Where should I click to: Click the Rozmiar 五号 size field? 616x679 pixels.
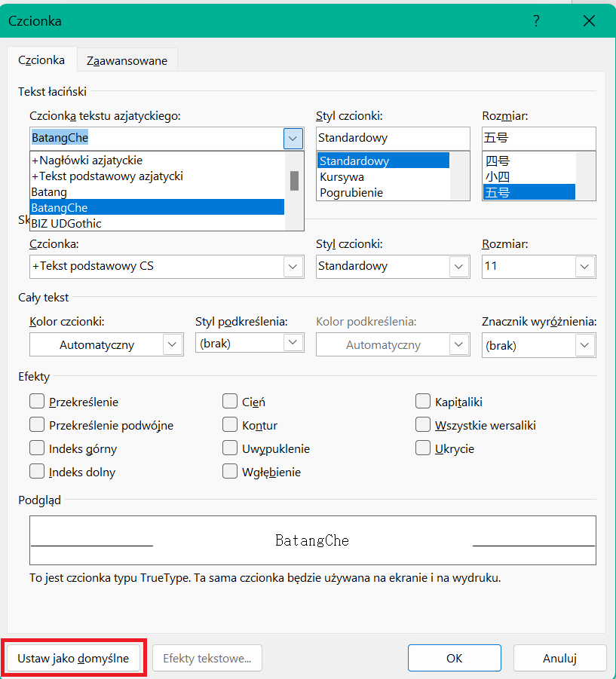coord(539,138)
